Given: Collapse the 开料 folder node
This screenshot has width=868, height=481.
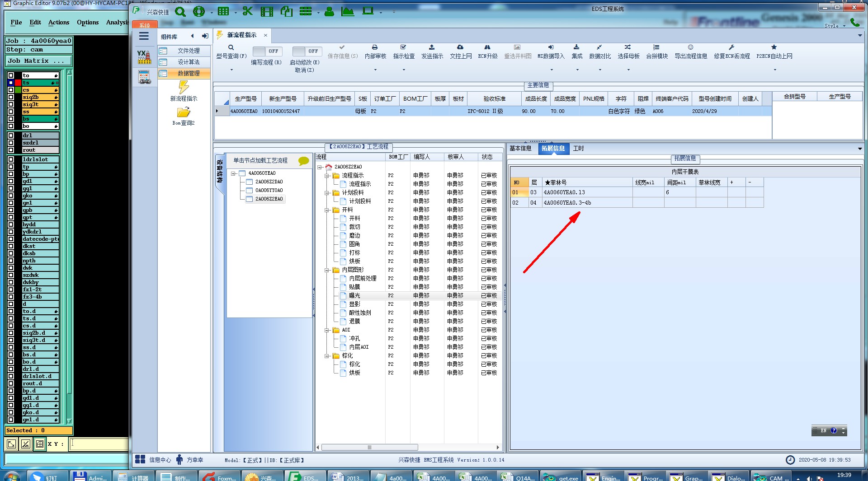Looking at the screenshot, I should [x=327, y=210].
